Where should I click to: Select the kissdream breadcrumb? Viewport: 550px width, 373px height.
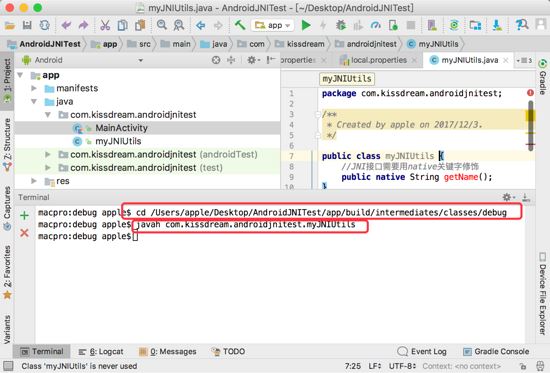tap(300, 44)
